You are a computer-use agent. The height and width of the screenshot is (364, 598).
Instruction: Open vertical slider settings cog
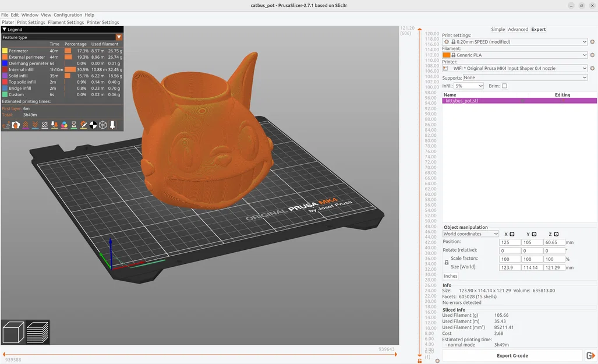[x=437, y=361]
